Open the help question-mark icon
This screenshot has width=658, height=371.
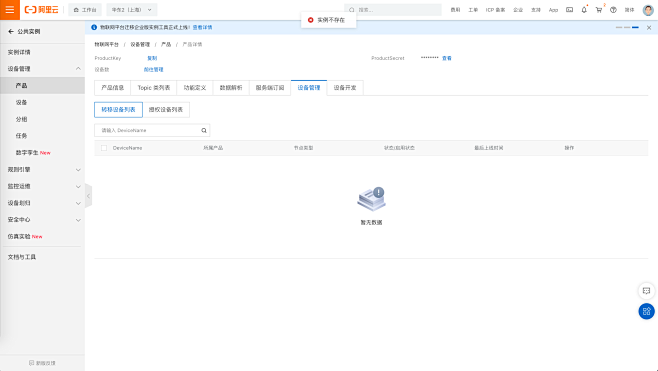[x=613, y=10]
